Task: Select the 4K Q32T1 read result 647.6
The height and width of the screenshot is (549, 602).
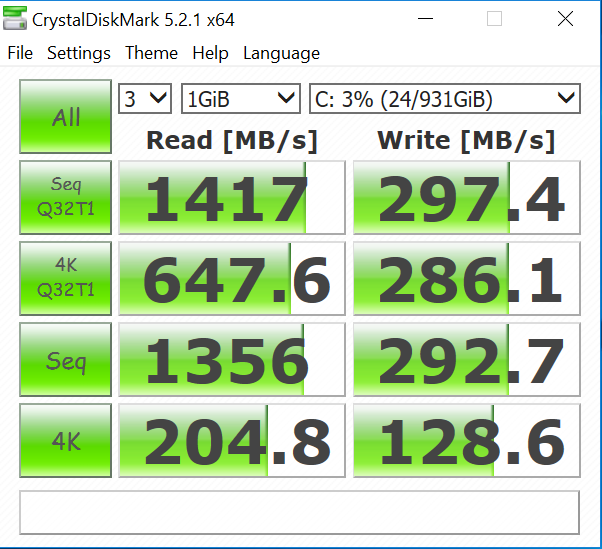Action: pos(232,278)
